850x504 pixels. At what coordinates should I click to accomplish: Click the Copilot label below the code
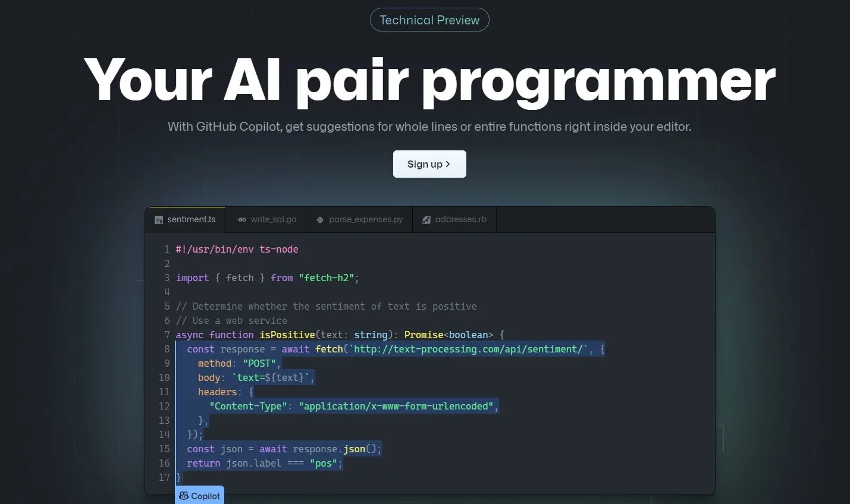[x=199, y=495]
